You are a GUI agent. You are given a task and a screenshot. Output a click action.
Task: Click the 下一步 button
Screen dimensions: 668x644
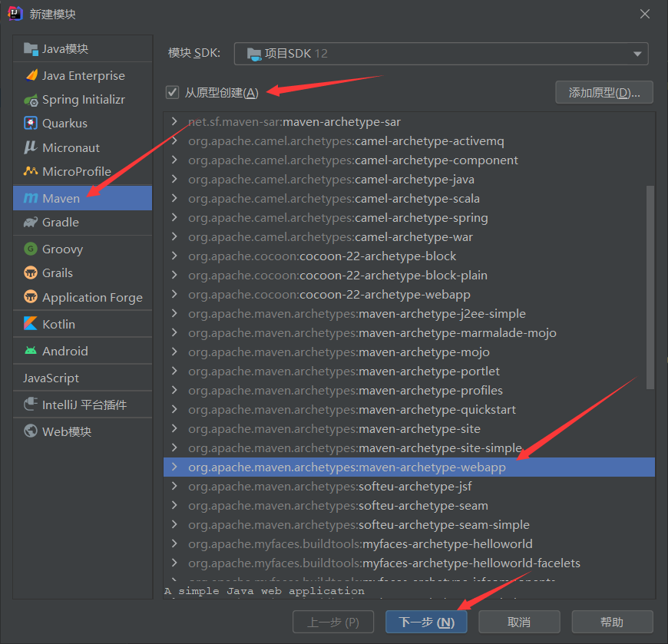[x=426, y=622]
